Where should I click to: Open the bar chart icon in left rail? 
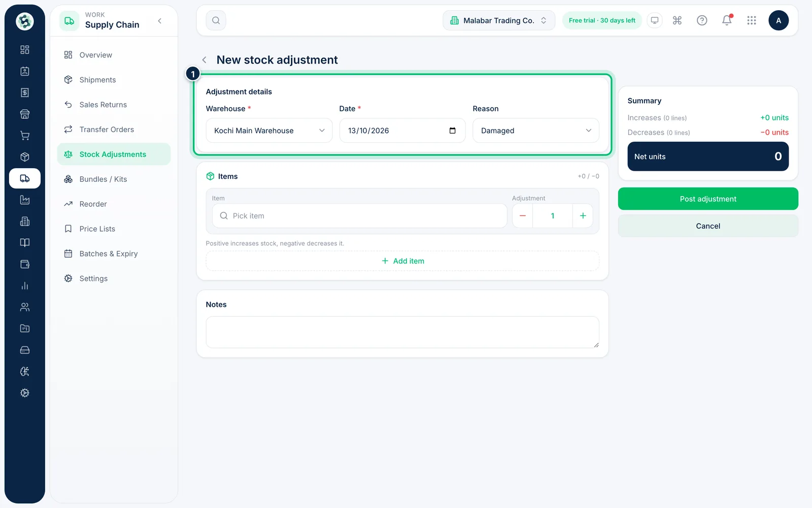pos(24,285)
